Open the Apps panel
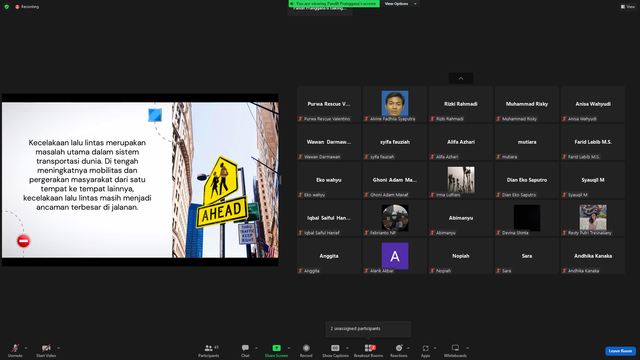The image size is (640, 360). coord(425,350)
